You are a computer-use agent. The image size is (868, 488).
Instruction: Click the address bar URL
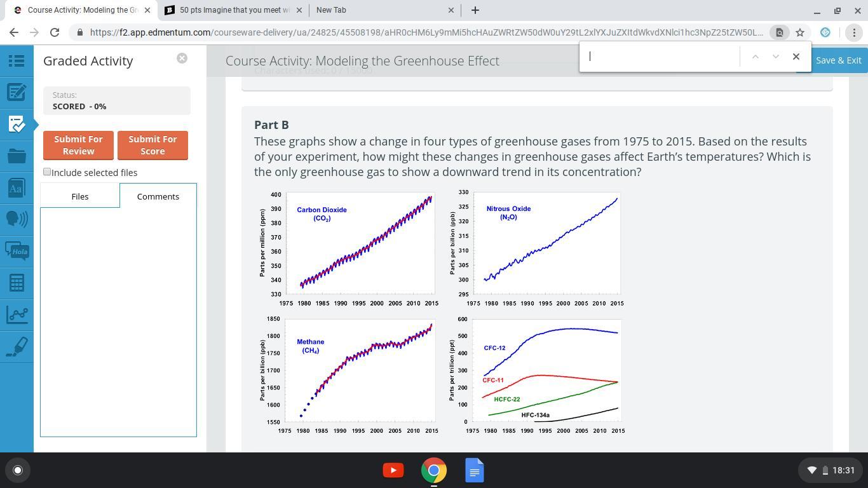[426, 32]
